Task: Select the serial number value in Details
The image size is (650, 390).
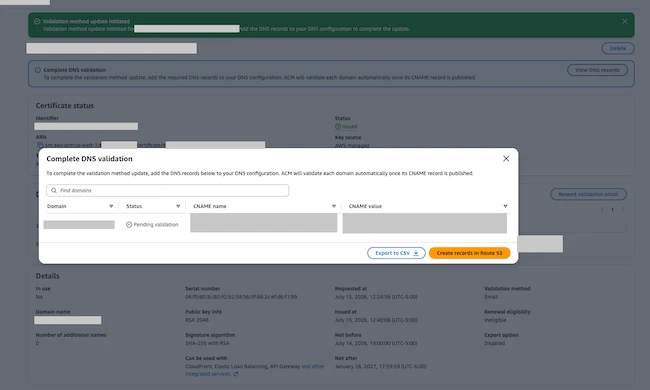Action: tap(241, 297)
